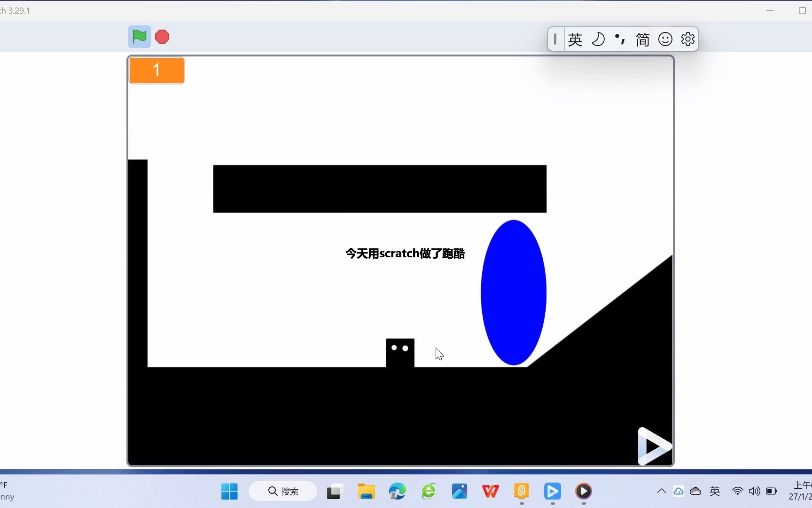Open the emoji picker on the IME toolbar
This screenshot has width=812, height=508.
[x=665, y=39]
